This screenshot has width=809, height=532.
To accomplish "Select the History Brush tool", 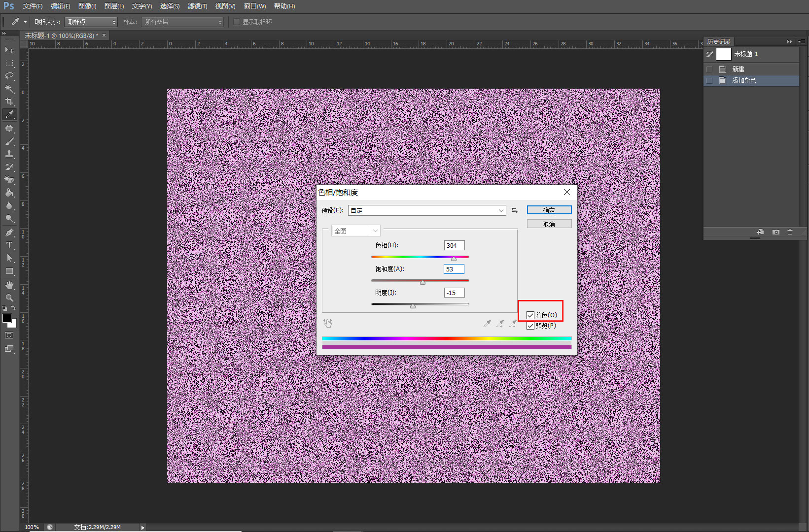I will point(9,167).
